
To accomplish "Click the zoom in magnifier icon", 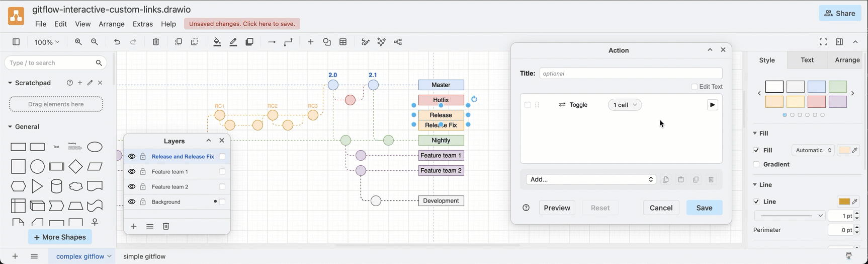I will (x=78, y=42).
